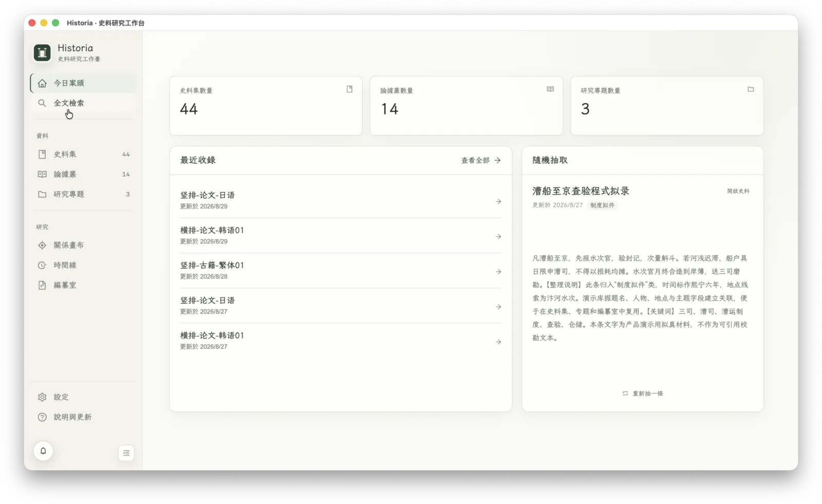Viewport: 822px width, 504px height.
Task: Click 重新抽一條 redraw button
Action: coord(643,394)
